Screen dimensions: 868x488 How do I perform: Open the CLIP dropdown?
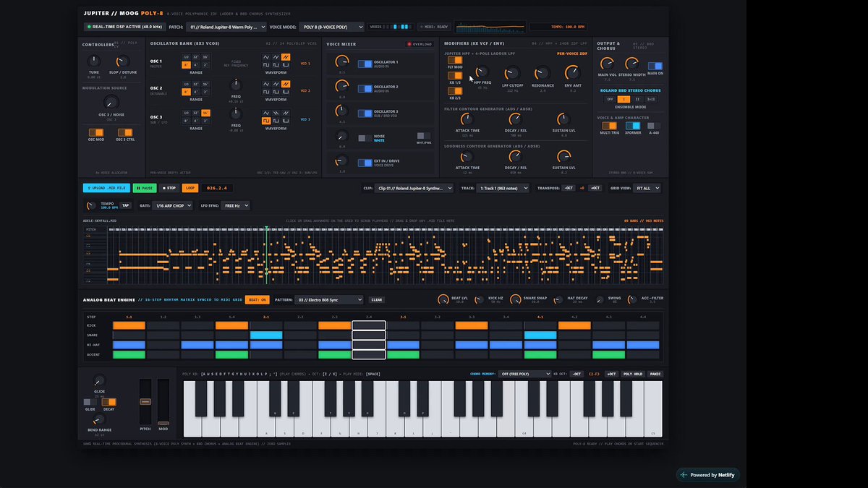tap(415, 188)
